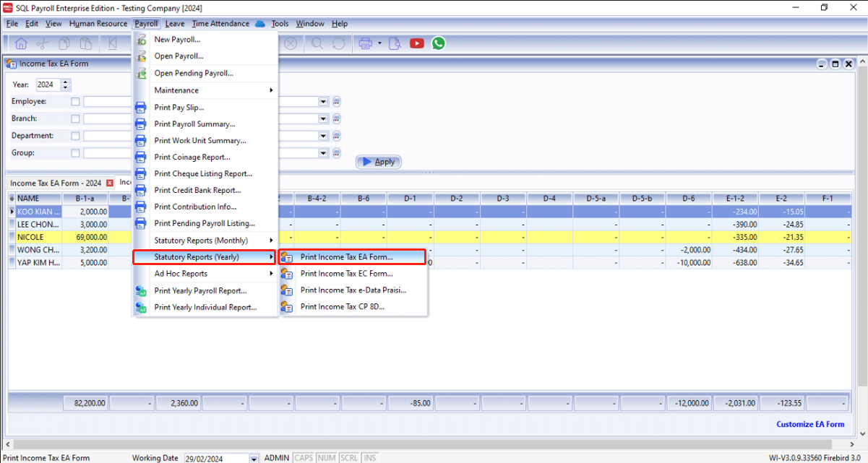
Task: Click the scissors cut icon
Action: point(43,43)
